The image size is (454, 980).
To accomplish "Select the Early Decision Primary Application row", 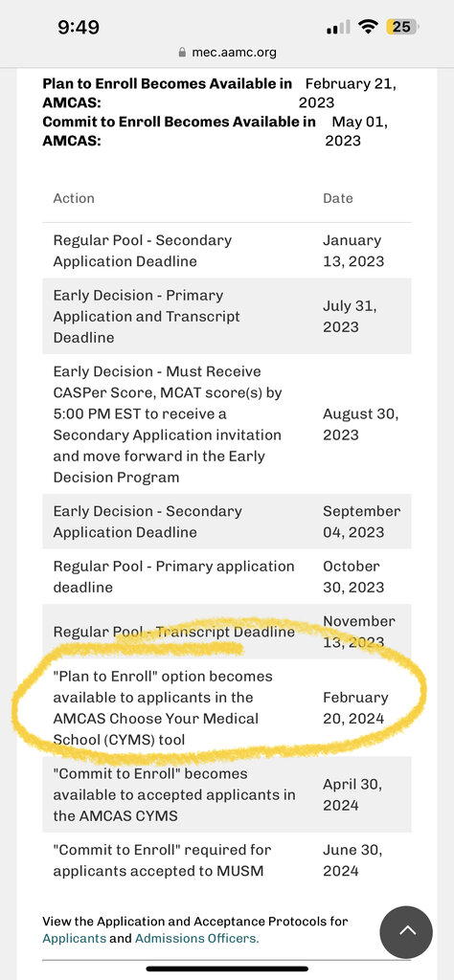I will 227,316.
